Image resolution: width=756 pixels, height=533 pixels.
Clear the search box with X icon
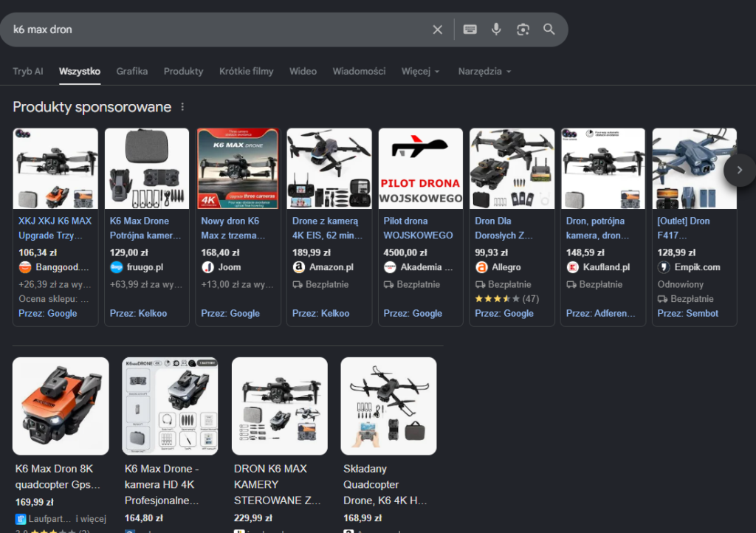(437, 30)
